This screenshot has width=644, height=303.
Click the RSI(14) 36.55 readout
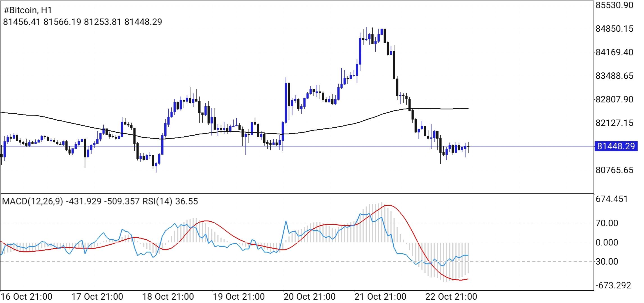click(170, 201)
